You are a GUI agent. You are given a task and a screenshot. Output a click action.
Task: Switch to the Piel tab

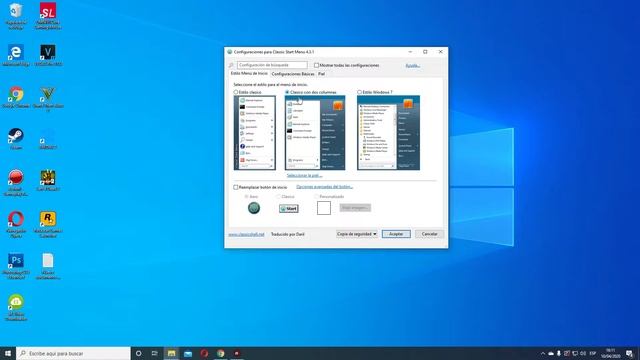[321, 74]
